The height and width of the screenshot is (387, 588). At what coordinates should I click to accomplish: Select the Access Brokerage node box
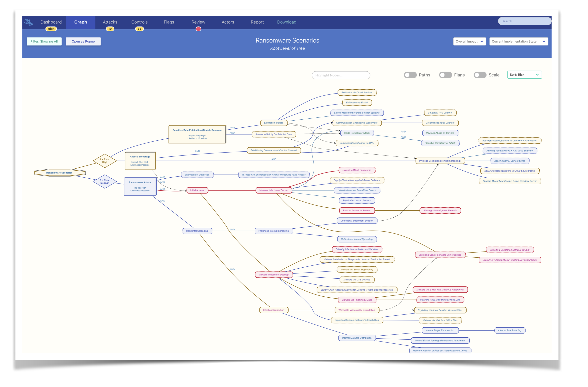coord(140,161)
